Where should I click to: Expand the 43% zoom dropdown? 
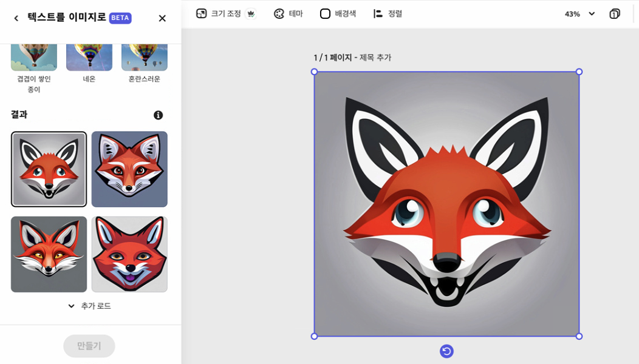(x=592, y=13)
